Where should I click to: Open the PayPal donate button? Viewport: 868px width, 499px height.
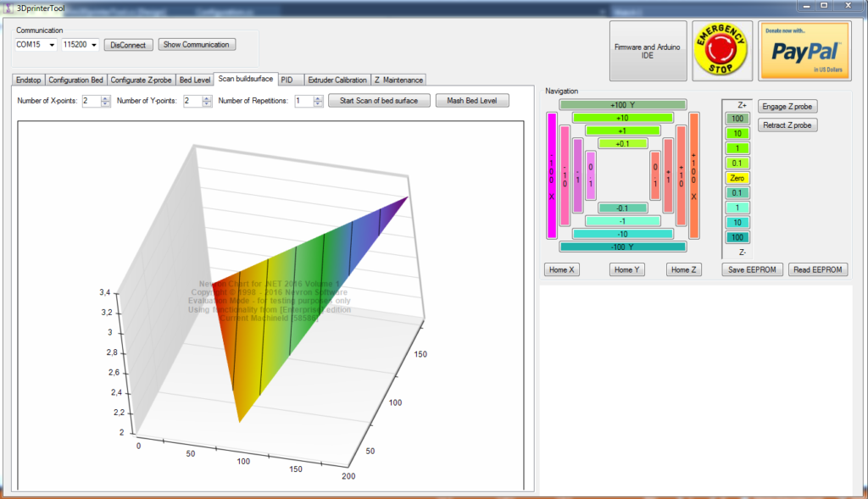[805, 50]
